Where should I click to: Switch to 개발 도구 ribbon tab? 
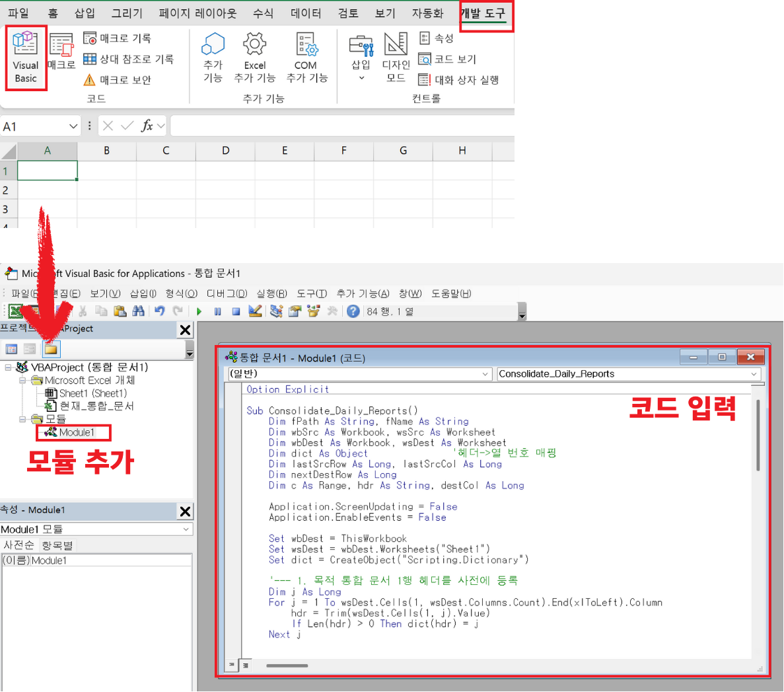coord(483,13)
